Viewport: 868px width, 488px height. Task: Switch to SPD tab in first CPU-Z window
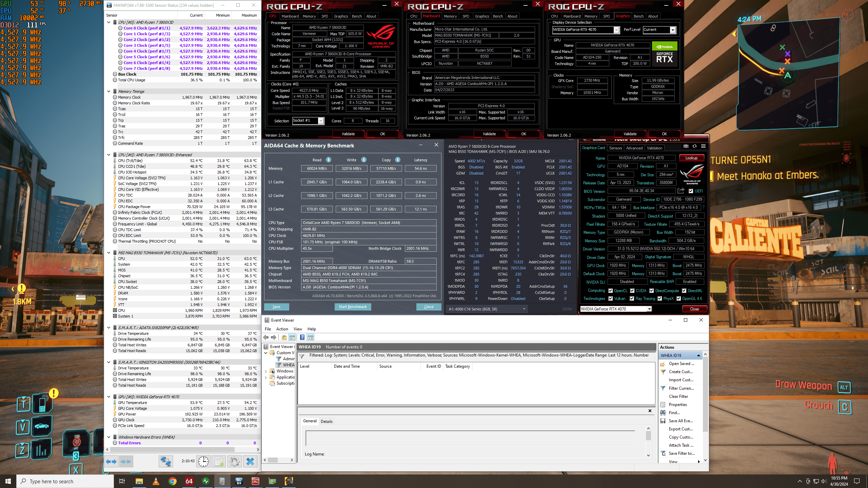click(324, 16)
